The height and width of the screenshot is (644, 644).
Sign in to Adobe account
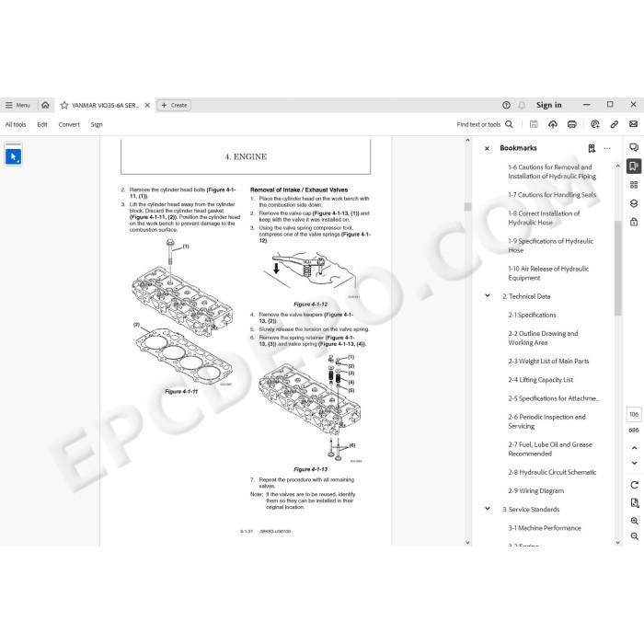[x=548, y=105]
